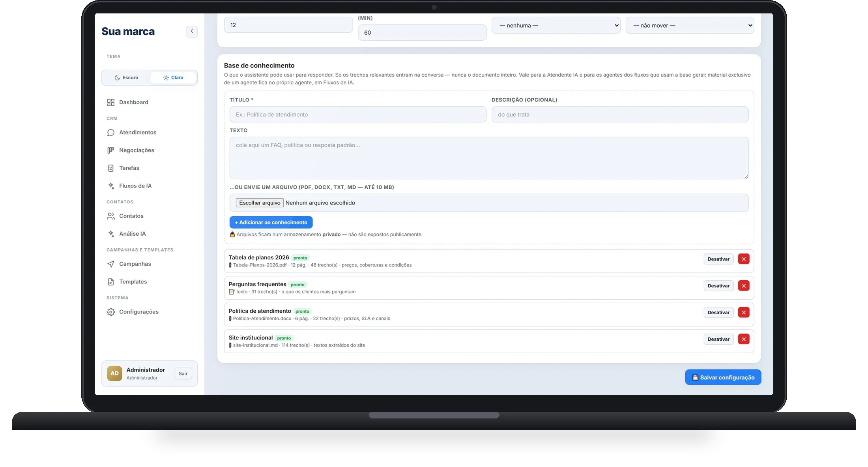Focus the Descrição (opcional) field
868x467 pixels.
pos(620,114)
